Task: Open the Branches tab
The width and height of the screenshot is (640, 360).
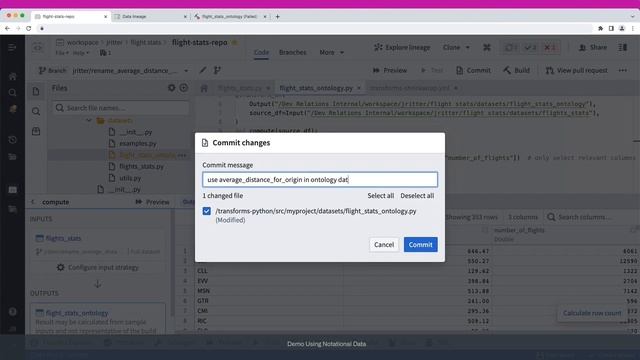Action: coord(292,52)
